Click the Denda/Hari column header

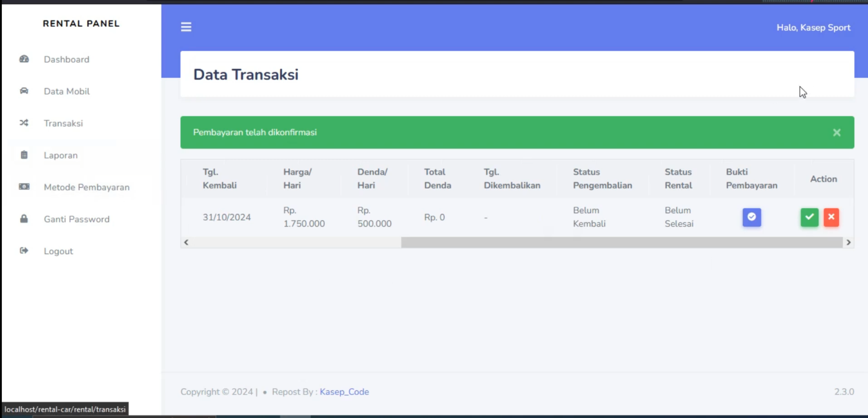372,179
